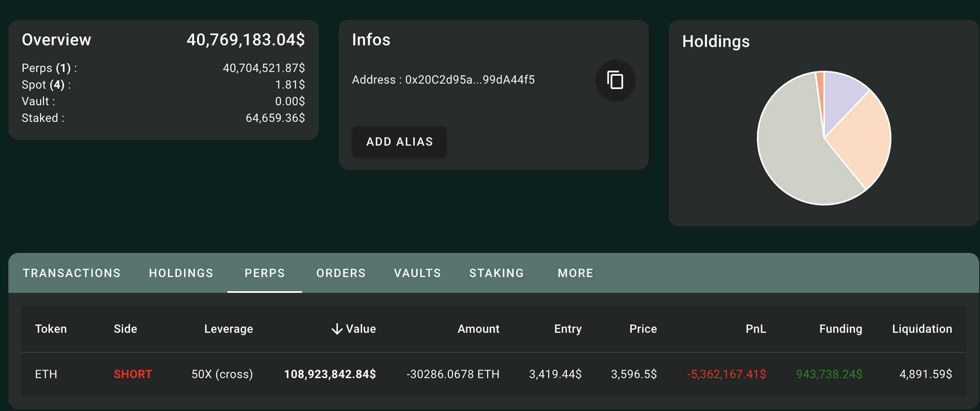Copy the wallet address with the copy icon
Image resolution: width=980 pixels, height=411 pixels.
615,80
